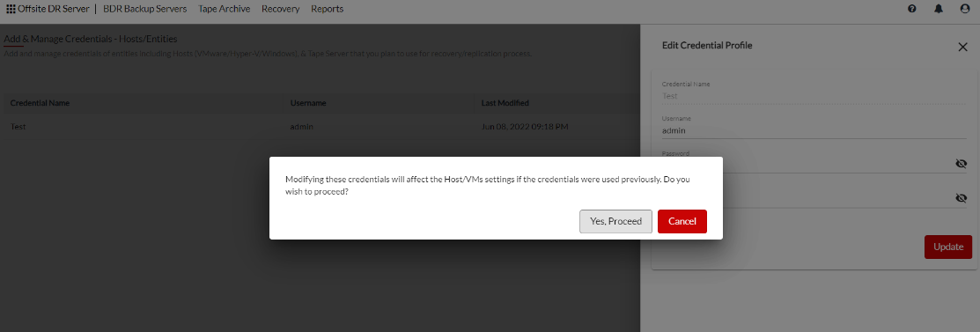Viewport: 980px width, 332px height.
Task: Open the help question mark icon
Action: click(912, 9)
